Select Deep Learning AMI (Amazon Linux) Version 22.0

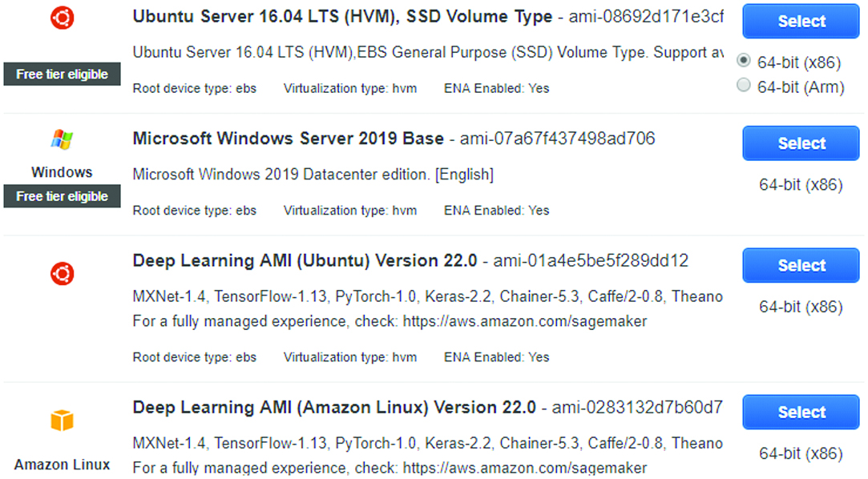(x=801, y=412)
